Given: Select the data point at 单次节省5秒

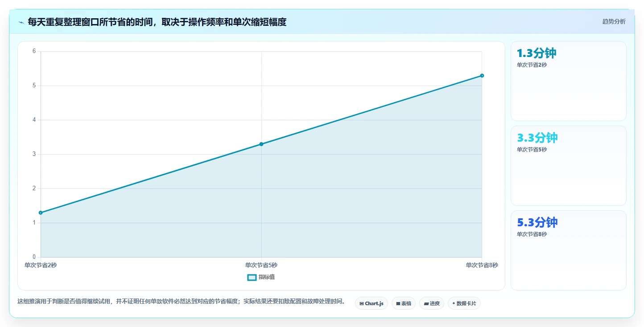Looking at the screenshot, I should [x=261, y=144].
